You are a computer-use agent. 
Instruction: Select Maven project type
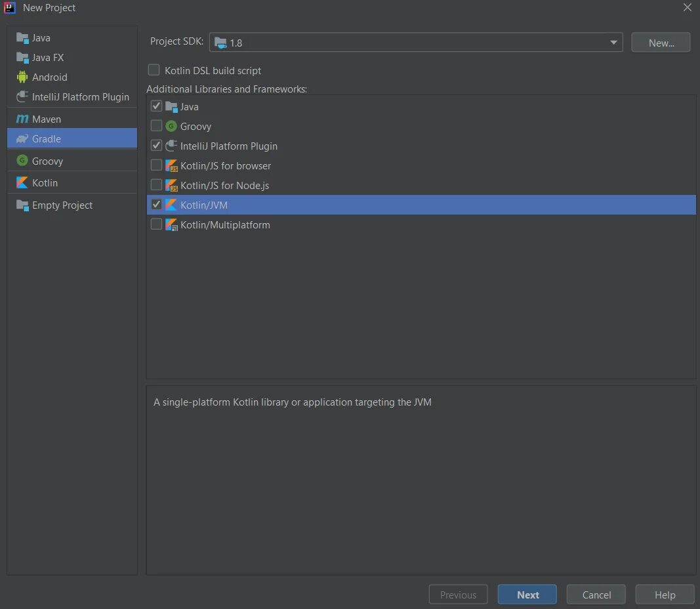click(72, 119)
